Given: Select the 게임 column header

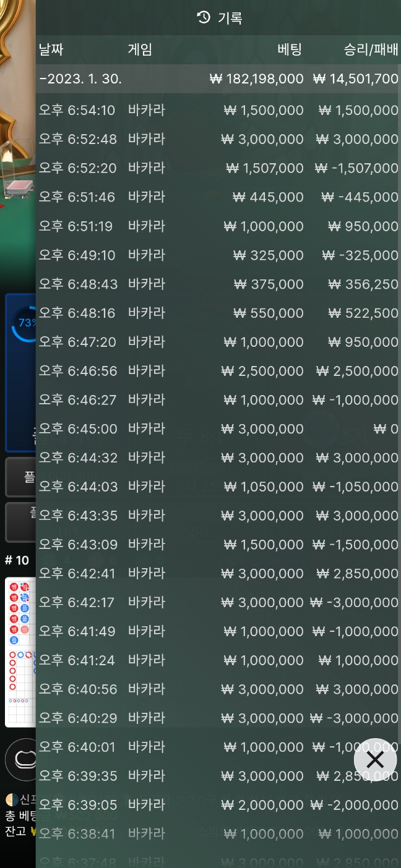Looking at the screenshot, I should coord(140,50).
